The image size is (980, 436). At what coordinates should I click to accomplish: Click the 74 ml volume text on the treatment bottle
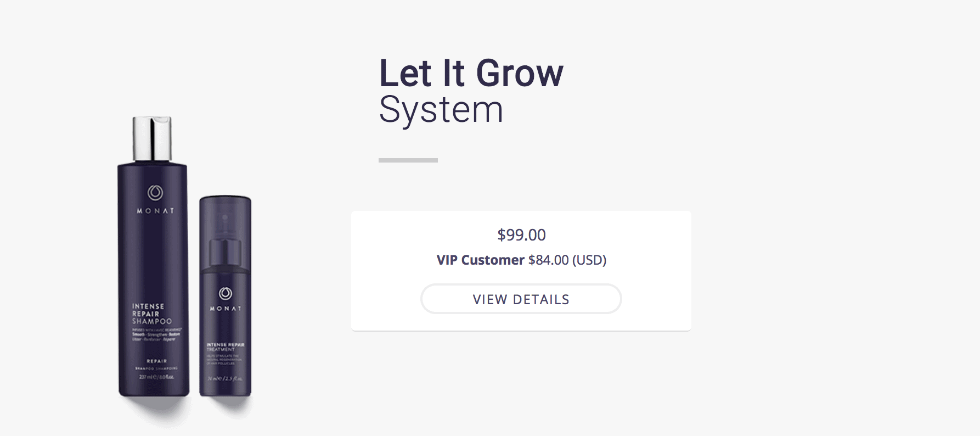[x=225, y=379]
